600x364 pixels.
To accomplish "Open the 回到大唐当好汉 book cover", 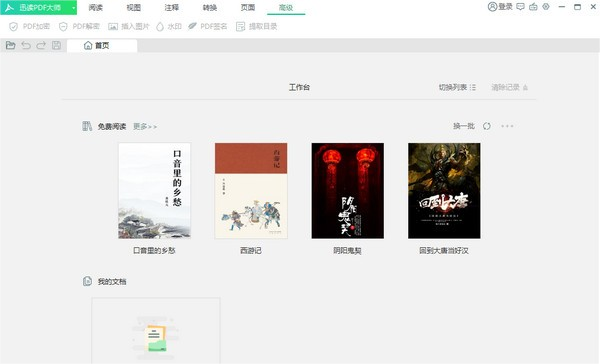I will (x=444, y=191).
